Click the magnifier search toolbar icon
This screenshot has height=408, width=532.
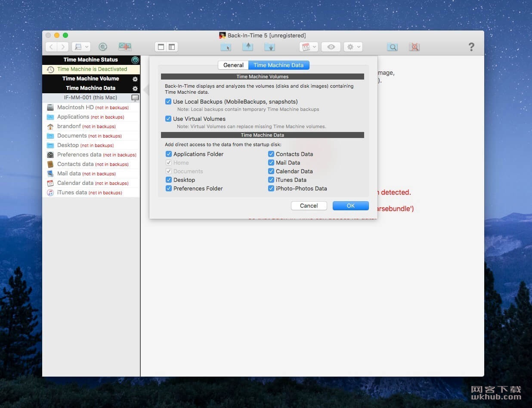click(x=392, y=47)
